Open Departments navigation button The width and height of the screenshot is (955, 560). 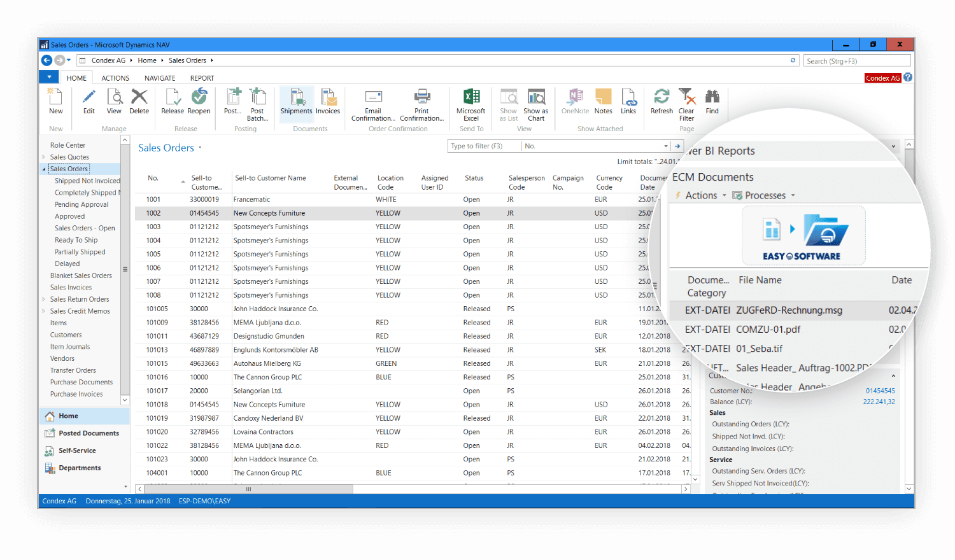click(x=85, y=468)
